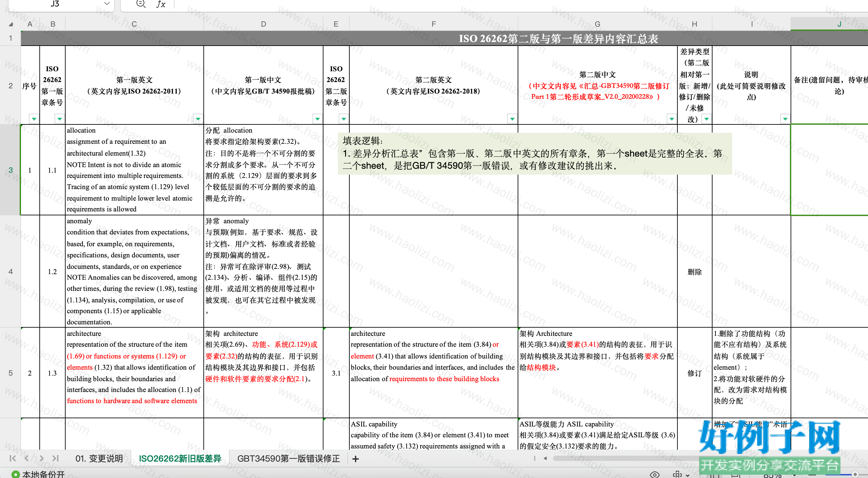868x478 pixels.
Task: Click the title cell ISO 26262第二版与第一版差异内容汇总表
Action: point(558,38)
